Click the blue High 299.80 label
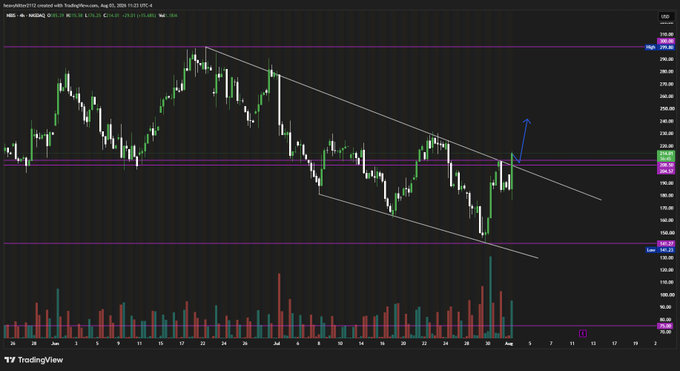 pyautogui.click(x=660, y=47)
